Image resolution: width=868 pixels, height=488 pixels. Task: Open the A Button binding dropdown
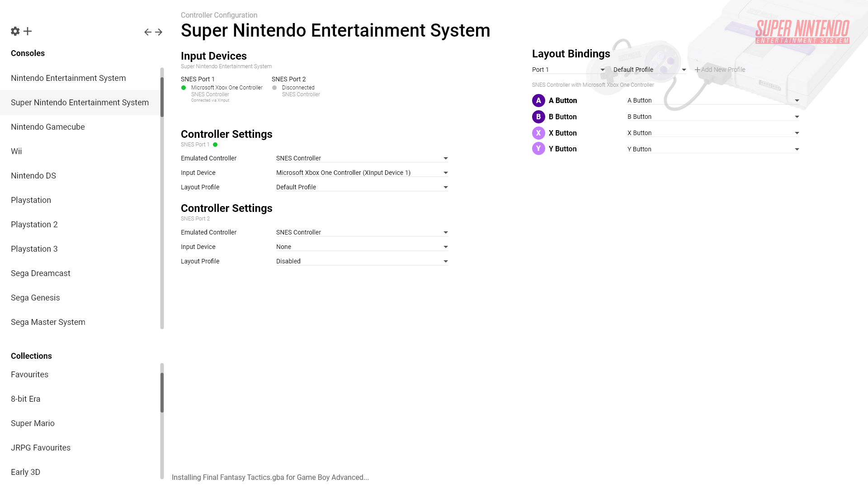pyautogui.click(x=713, y=101)
